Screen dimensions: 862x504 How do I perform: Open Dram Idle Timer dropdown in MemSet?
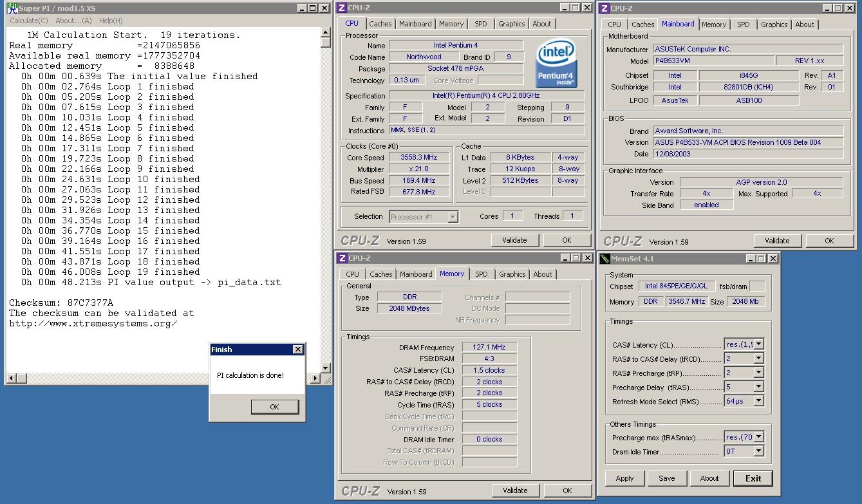click(758, 451)
